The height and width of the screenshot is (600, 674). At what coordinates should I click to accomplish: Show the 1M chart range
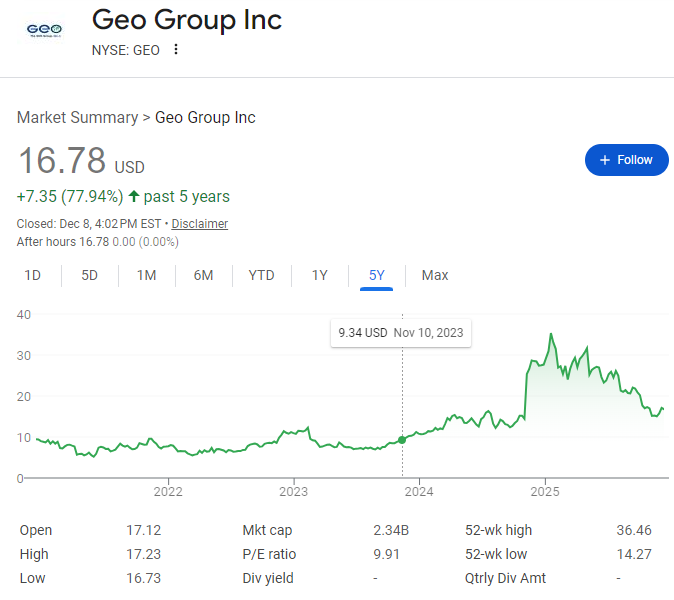(x=146, y=275)
